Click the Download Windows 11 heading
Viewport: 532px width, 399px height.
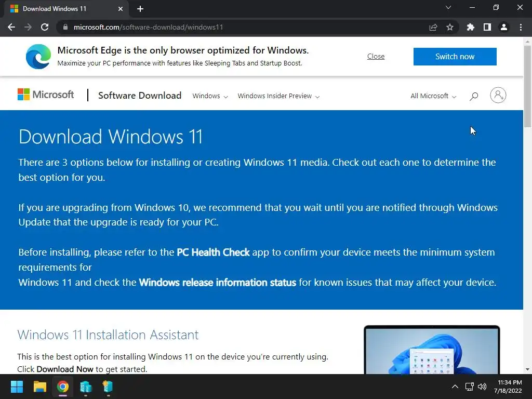pyautogui.click(x=111, y=137)
